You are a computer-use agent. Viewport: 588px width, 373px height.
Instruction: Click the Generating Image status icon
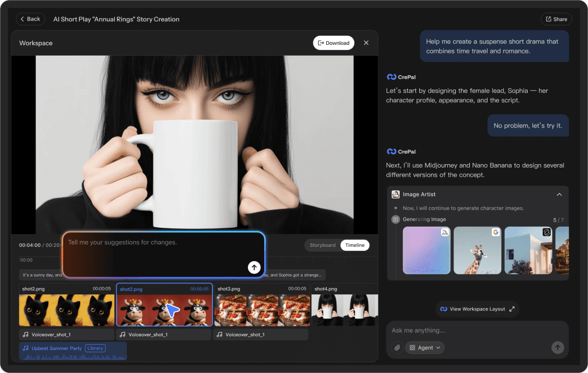pos(396,219)
